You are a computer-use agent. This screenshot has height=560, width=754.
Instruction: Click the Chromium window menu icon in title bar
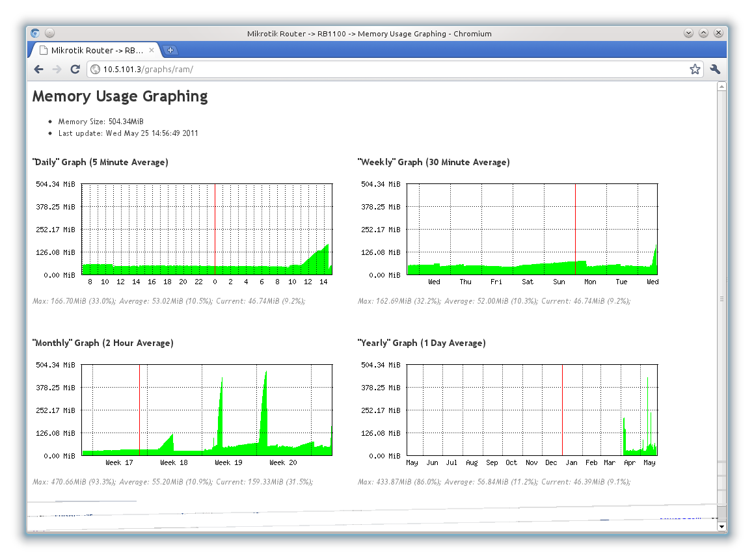tap(35, 33)
